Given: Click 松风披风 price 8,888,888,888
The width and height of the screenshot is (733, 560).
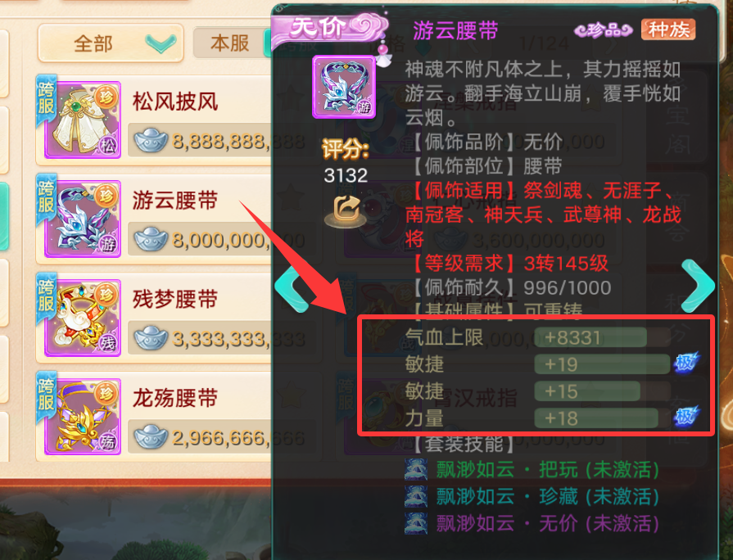Looking at the screenshot, I should click(x=238, y=141).
